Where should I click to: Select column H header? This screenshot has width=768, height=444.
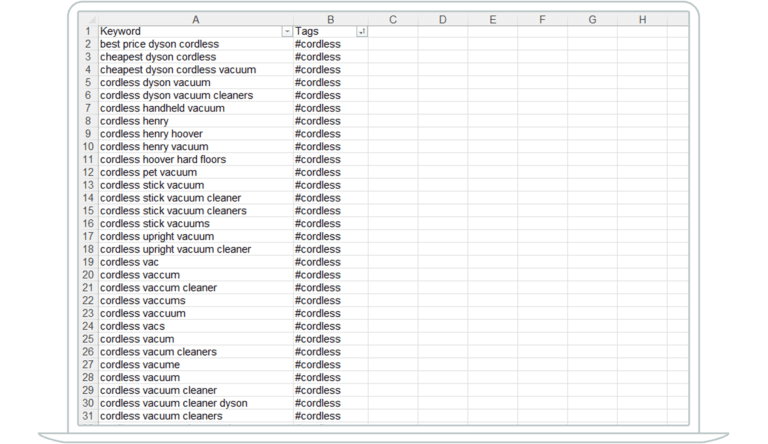[x=642, y=20]
